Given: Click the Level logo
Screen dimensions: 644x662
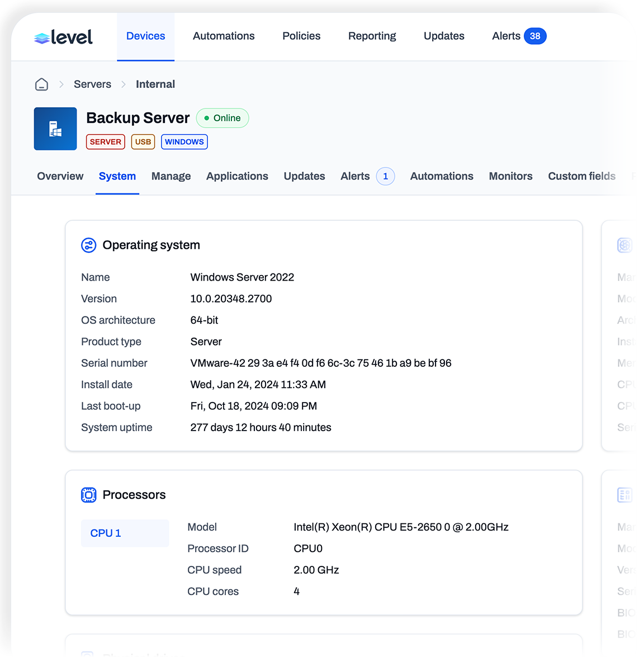Looking at the screenshot, I should tap(63, 37).
